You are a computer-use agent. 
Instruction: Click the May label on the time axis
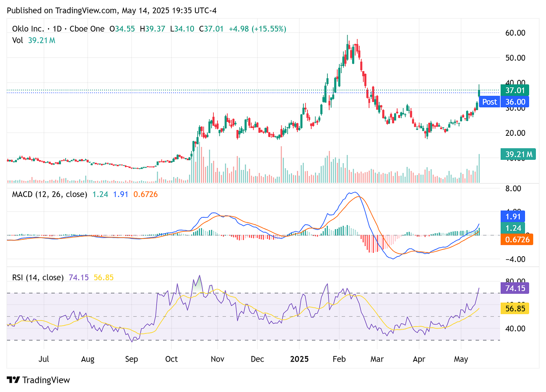click(x=461, y=359)
